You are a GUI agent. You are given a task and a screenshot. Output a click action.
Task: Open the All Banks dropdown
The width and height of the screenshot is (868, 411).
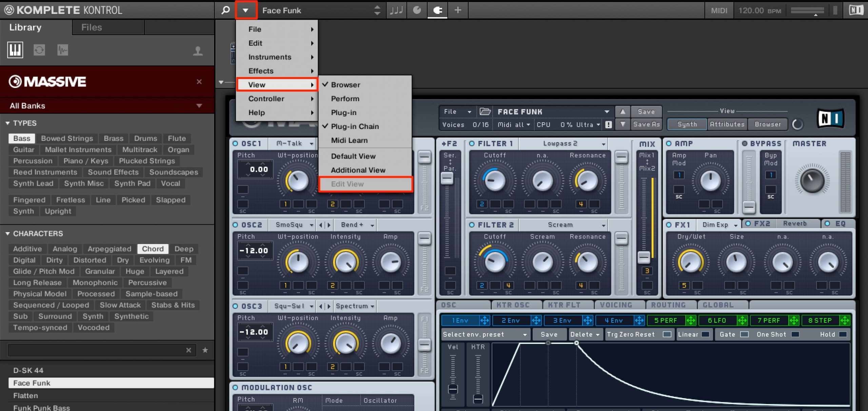(107, 106)
